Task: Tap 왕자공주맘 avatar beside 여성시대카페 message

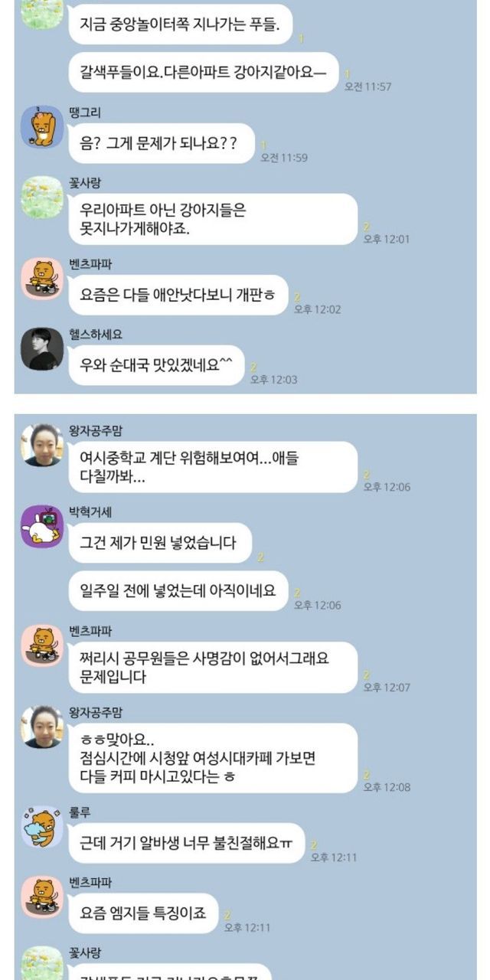Action: (41, 727)
